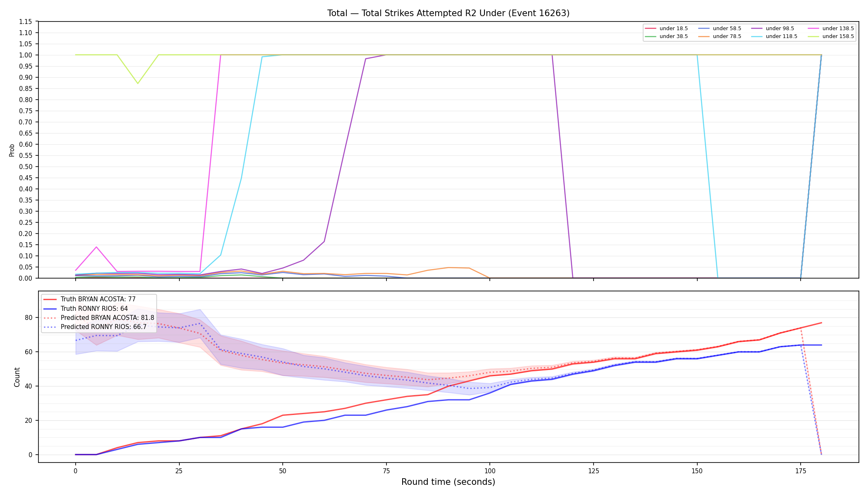The height and width of the screenshot is (496, 868).
Task: Click the 'under 58.5' legend label
Action: point(727,29)
